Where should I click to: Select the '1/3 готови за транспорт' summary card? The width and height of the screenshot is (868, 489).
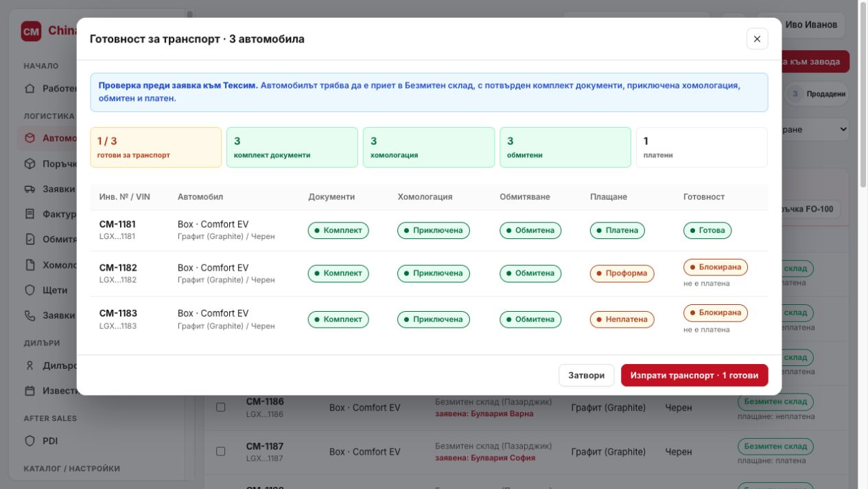[156, 147]
